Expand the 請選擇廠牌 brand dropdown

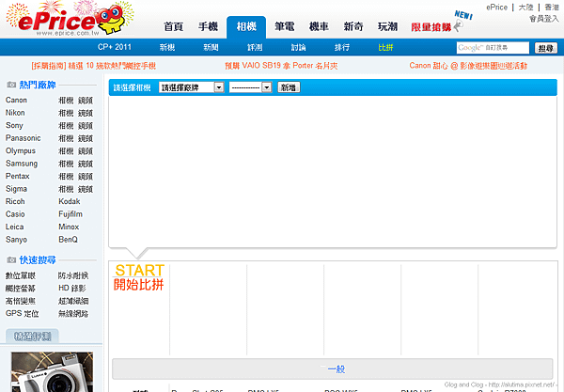pos(192,87)
